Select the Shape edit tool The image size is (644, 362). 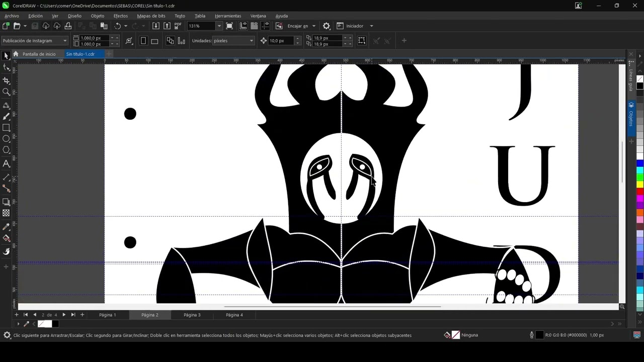click(6, 68)
